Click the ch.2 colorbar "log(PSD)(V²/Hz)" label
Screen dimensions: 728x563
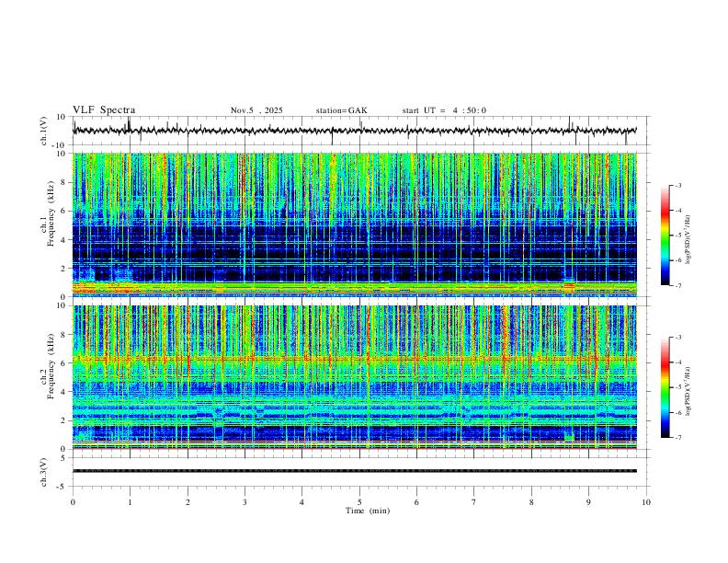click(688, 391)
